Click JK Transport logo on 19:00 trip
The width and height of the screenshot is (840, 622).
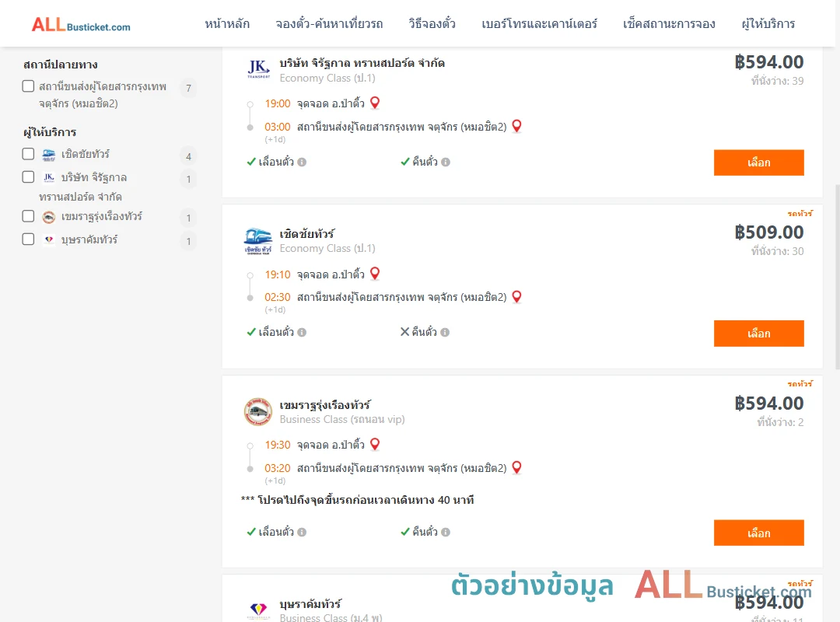(x=258, y=69)
